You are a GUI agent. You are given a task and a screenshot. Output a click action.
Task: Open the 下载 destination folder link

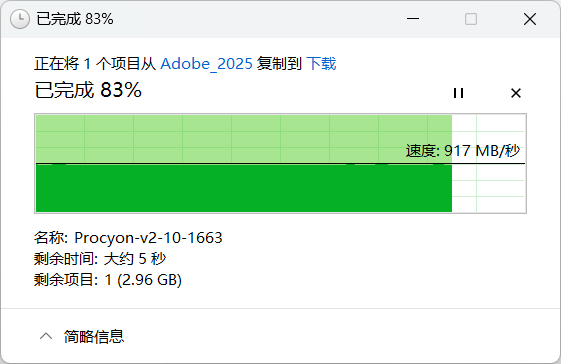pos(321,64)
